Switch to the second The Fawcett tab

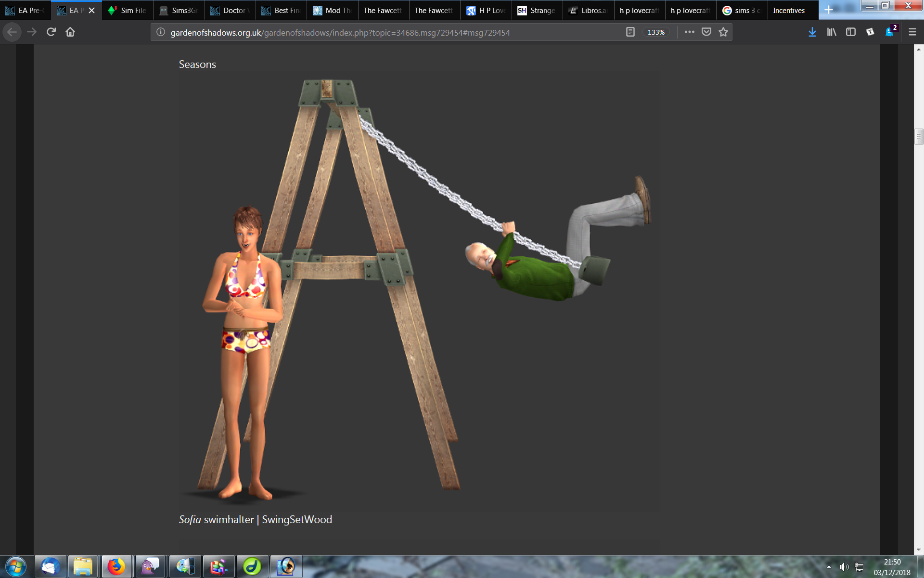pos(434,10)
